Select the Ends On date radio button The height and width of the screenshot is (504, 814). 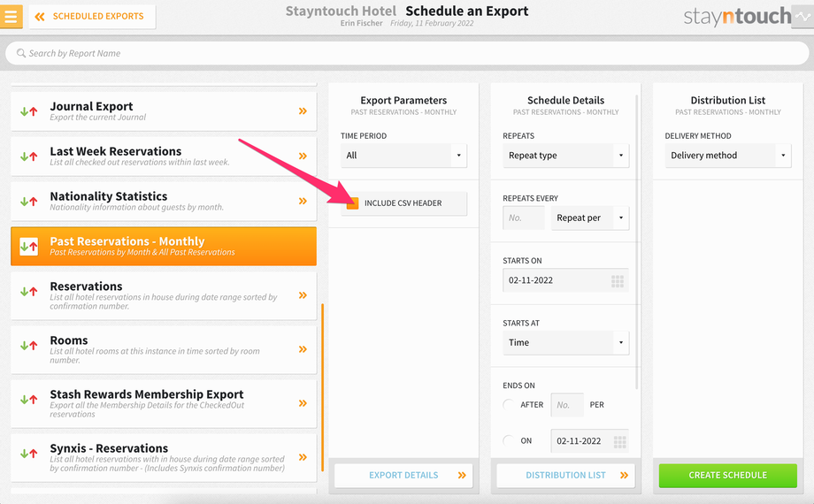click(509, 440)
